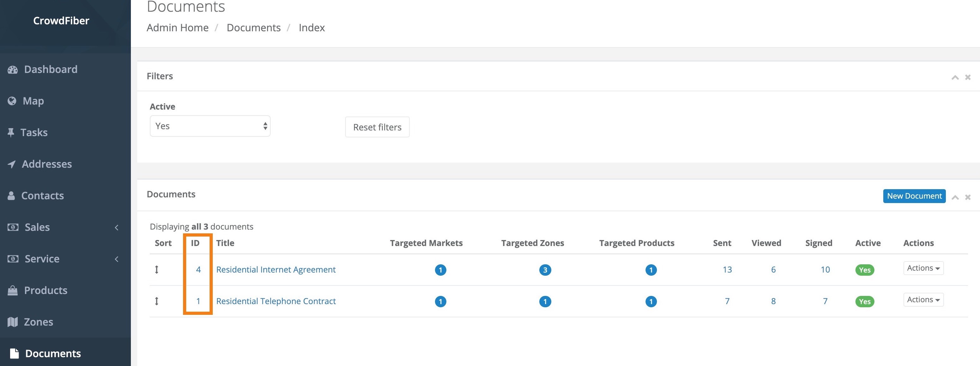Click the Reset filters button
This screenshot has height=366, width=980.
coord(377,127)
